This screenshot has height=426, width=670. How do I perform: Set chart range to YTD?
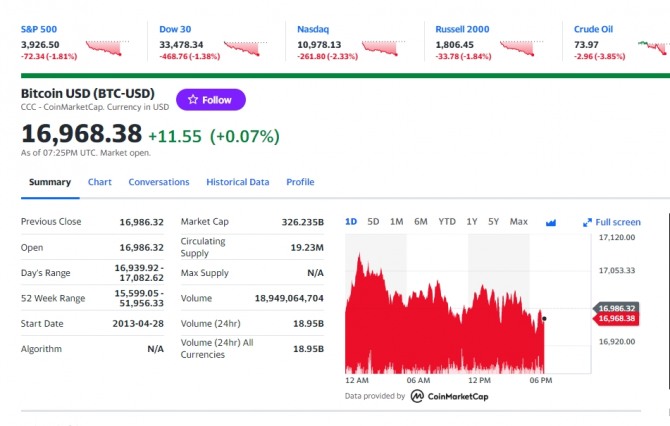[x=447, y=222]
